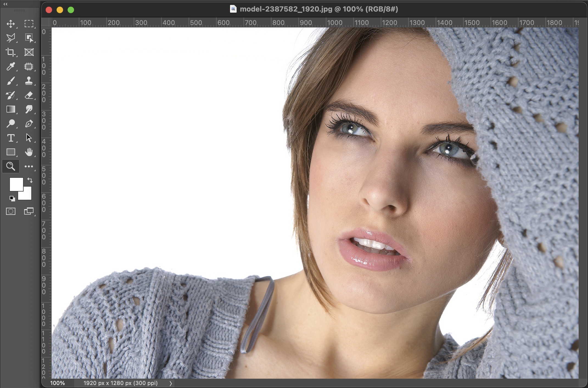Click the foreground color swatch
Image resolution: width=588 pixels, height=388 pixels.
point(16,184)
